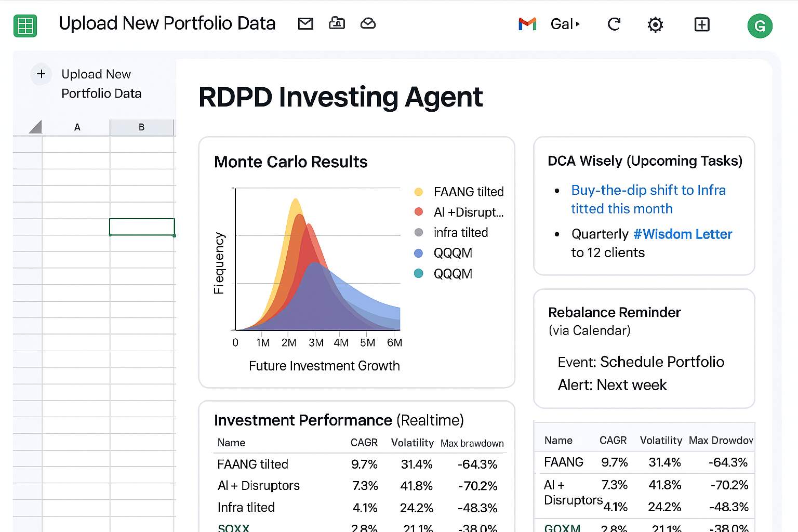Select column A header
Screen dimensions: 798x532
[77, 127]
